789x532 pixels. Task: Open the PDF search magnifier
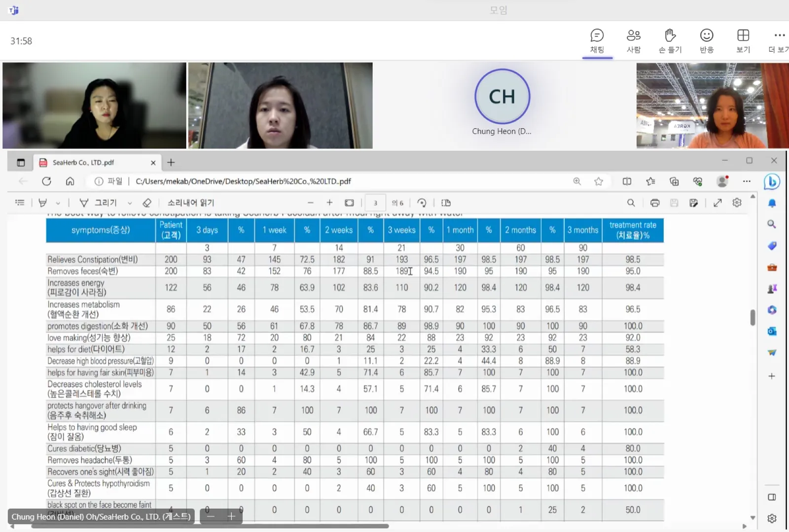pos(631,203)
